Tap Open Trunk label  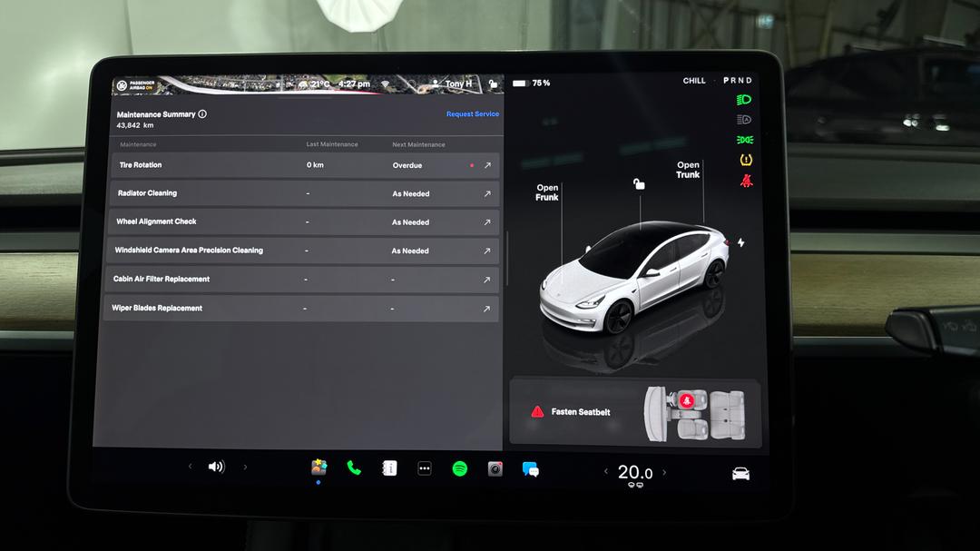[688, 170]
